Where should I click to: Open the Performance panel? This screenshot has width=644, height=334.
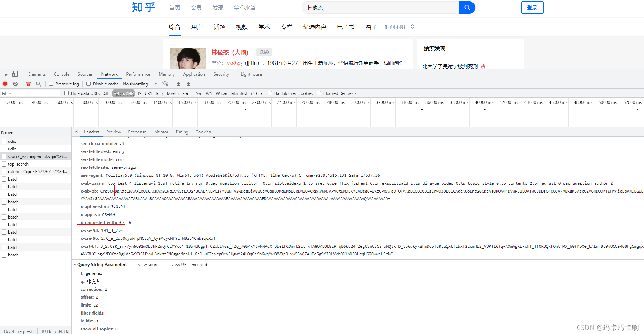pos(138,74)
